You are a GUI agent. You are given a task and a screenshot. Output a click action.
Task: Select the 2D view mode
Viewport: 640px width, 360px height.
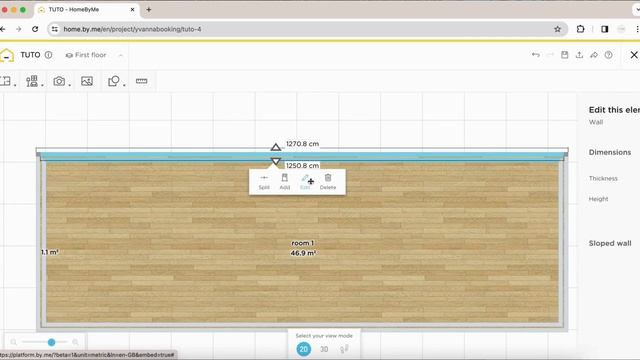pyautogui.click(x=303, y=349)
